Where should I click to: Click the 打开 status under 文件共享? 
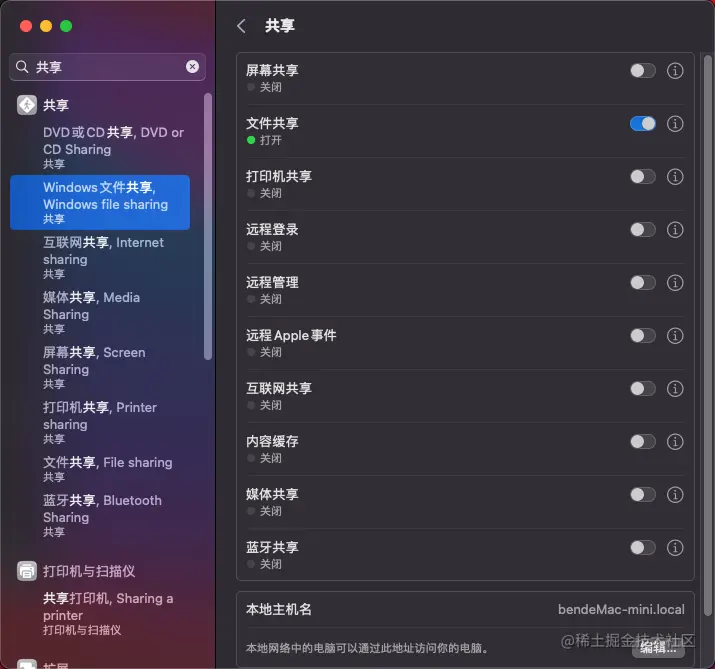coord(270,140)
